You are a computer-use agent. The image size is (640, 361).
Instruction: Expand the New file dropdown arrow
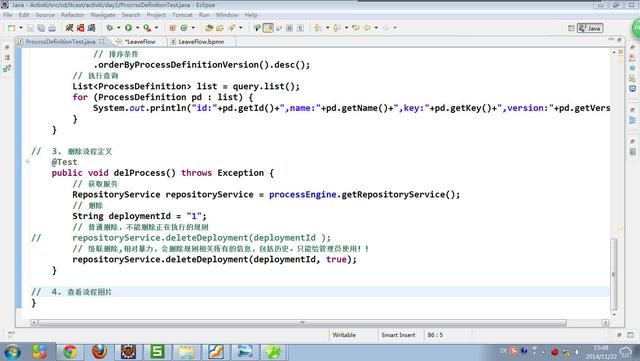(21, 28)
